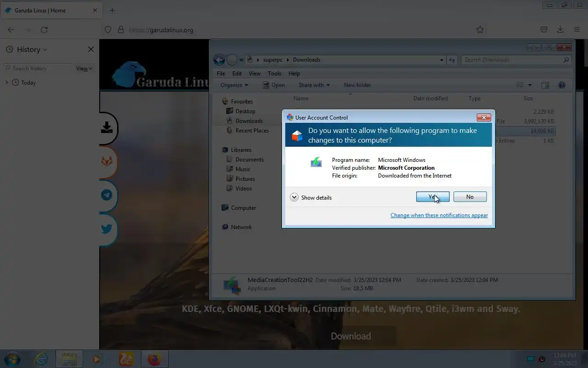
Task: Open the Explorer Edit menu
Action: point(237,74)
